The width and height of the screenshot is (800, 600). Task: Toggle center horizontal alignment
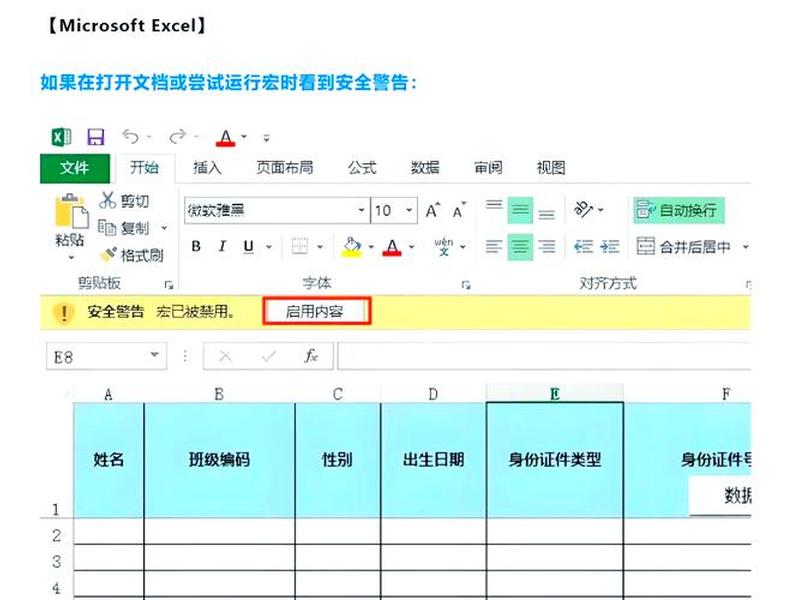[x=520, y=247]
